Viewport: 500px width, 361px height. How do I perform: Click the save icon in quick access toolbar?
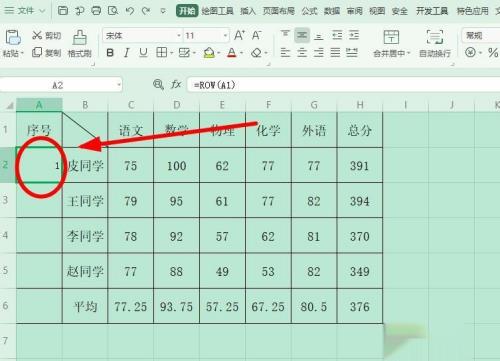pos(63,11)
